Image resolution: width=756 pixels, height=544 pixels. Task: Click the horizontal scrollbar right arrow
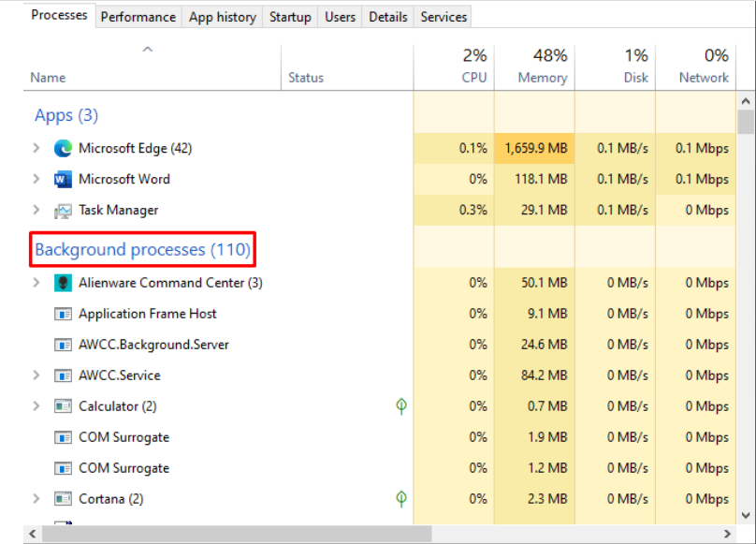tap(727, 534)
